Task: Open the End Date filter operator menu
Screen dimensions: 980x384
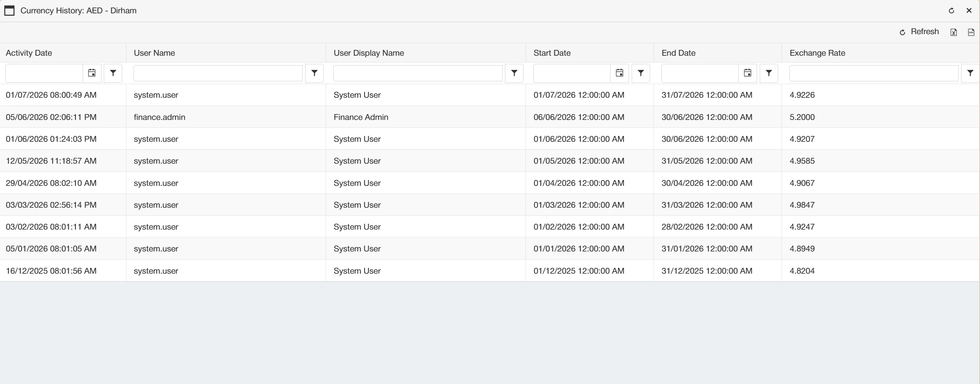Action: 769,73
